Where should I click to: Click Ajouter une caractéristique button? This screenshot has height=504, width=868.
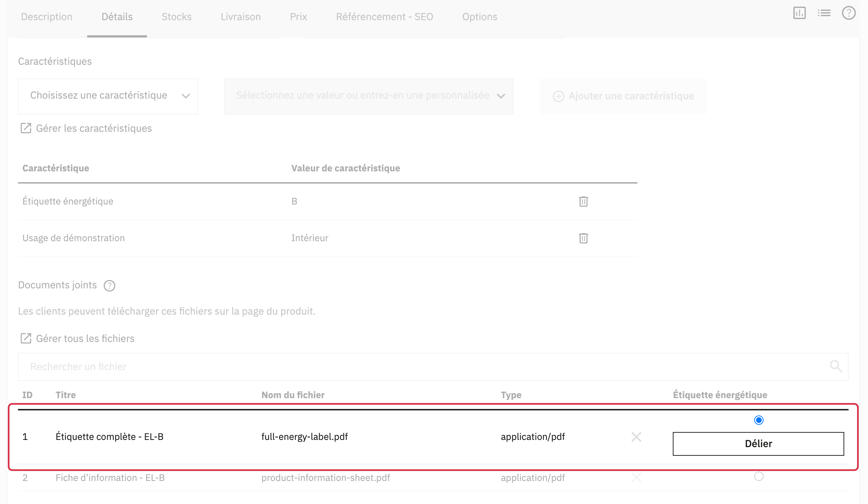click(623, 96)
